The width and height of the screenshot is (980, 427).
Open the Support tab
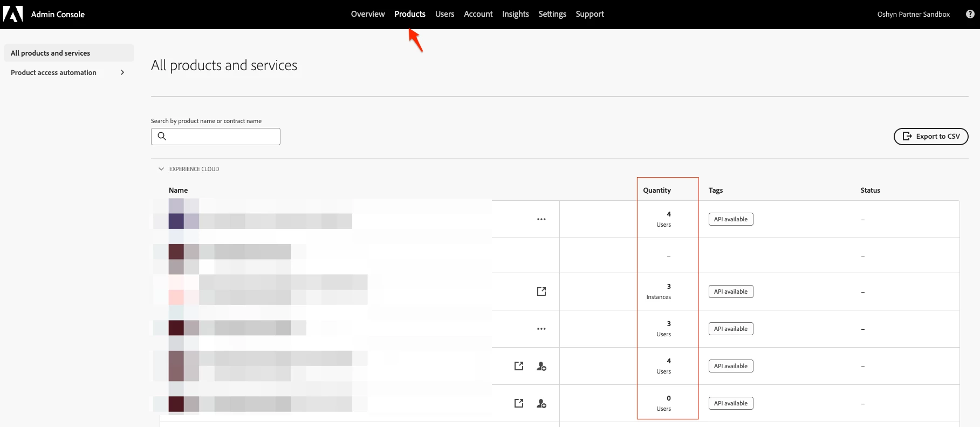tap(590, 14)
